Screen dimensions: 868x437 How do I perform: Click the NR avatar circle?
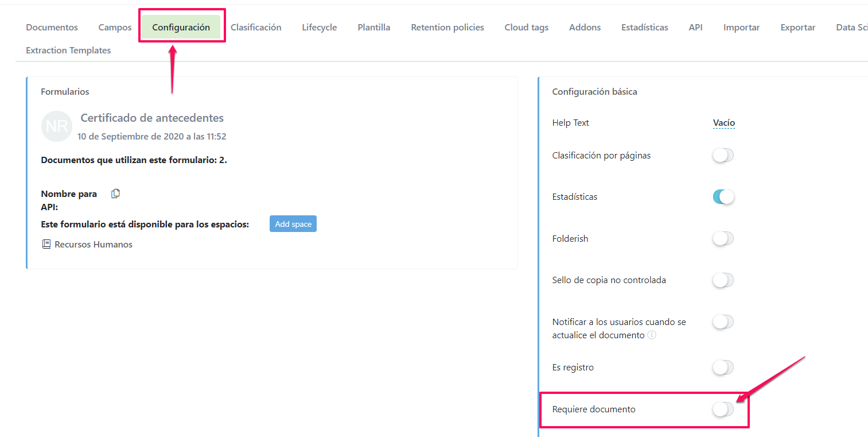pyautogui.click(x=57, y=126)
